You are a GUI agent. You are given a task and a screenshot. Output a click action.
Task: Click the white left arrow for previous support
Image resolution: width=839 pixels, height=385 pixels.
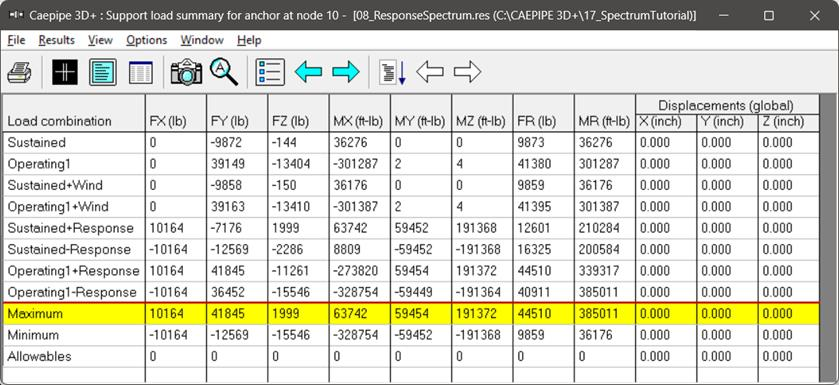pyautogui.click(x=430, y=72)
